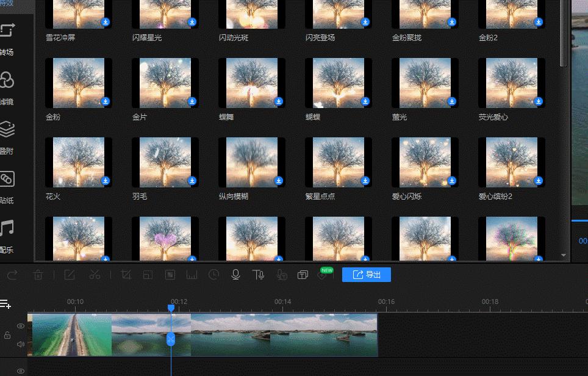Viewport: 588px width, 376px height.
Task: Select the 纵向模糊 effect thumbnail
Action: coord(252,162)
